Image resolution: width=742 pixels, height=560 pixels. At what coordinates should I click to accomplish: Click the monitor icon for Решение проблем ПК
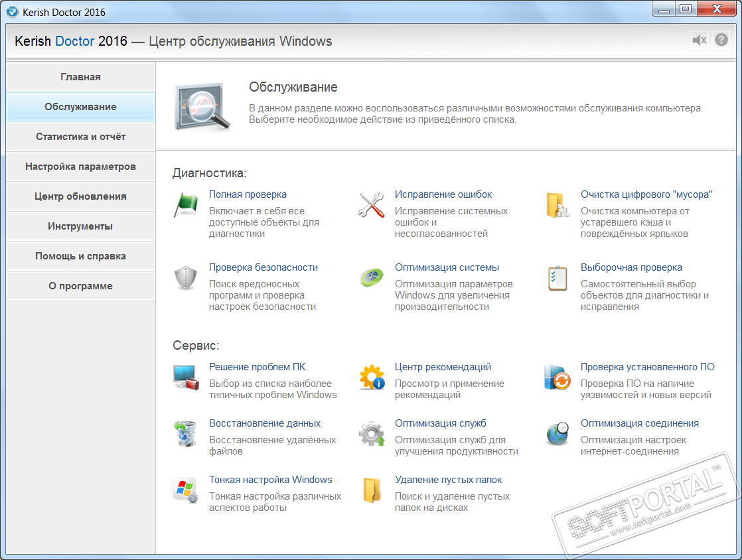pos(186,377)
